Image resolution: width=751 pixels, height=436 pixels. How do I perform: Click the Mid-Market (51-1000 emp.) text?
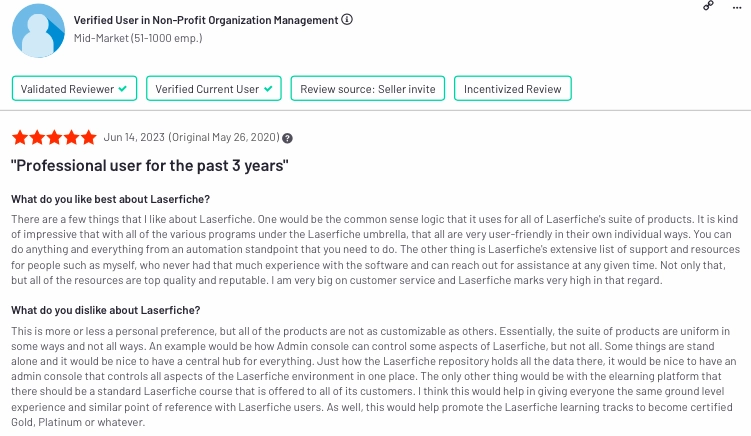[138, 38]
